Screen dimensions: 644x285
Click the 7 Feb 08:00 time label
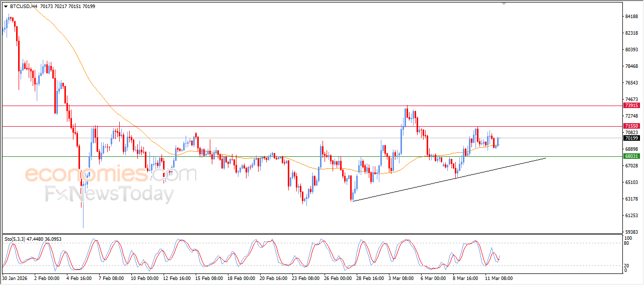[110, 278]
